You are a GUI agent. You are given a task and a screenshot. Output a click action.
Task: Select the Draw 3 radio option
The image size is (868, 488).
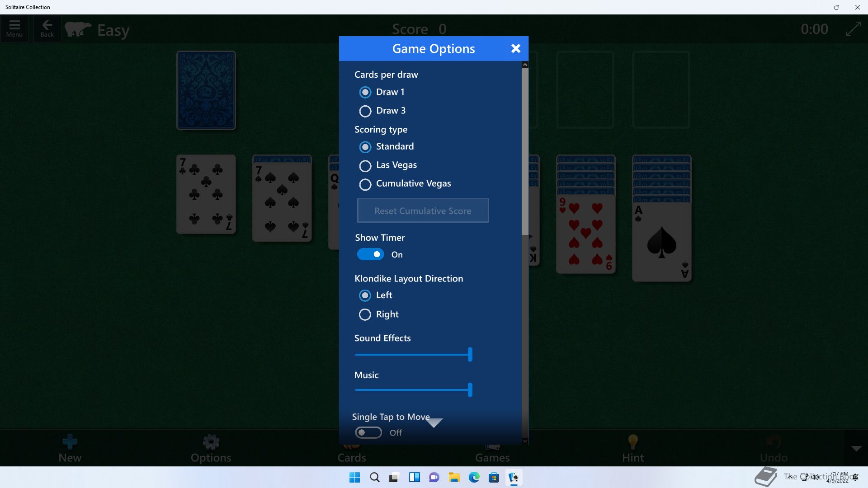tap(365, 111)
